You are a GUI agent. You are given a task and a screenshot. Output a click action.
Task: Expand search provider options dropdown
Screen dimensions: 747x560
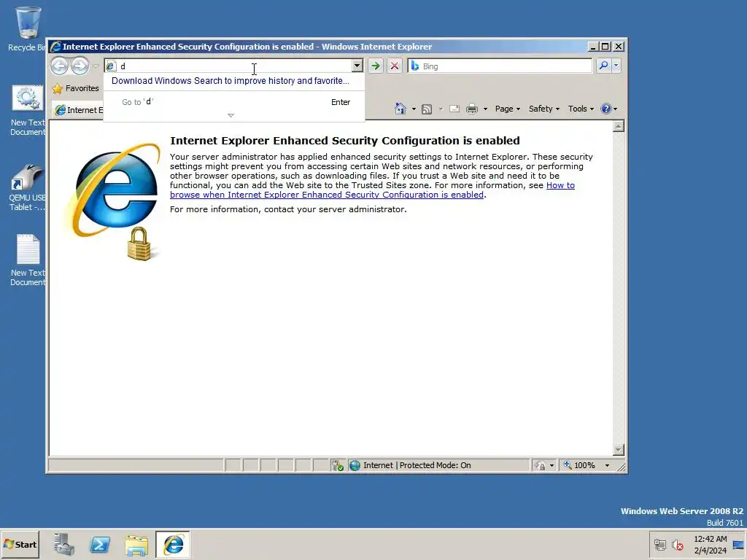[616, 66]
